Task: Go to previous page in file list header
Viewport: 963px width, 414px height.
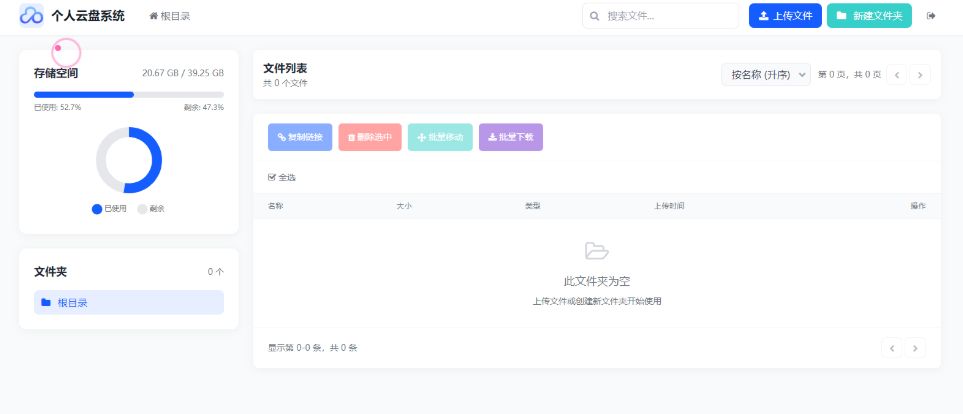Action: (897, 75)
